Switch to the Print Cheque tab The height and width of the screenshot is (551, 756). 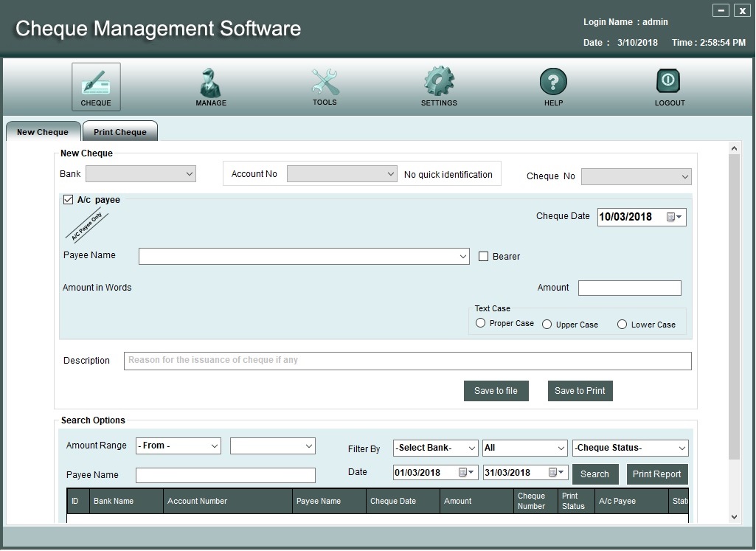[x=120, y=132]
